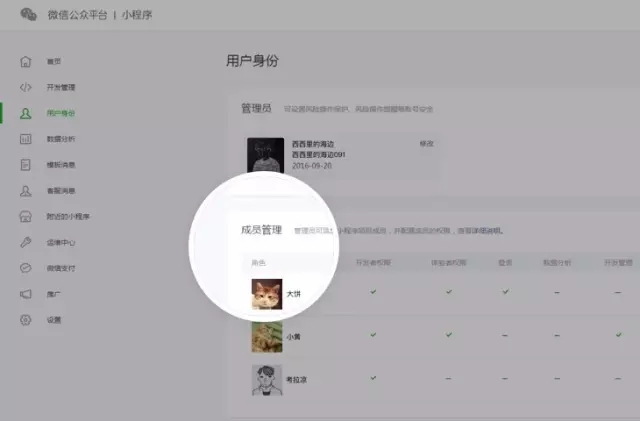The height and width of the screenshot is (421, 640).
Task: Open the 推广 megaphone icon
Action: 26,294
